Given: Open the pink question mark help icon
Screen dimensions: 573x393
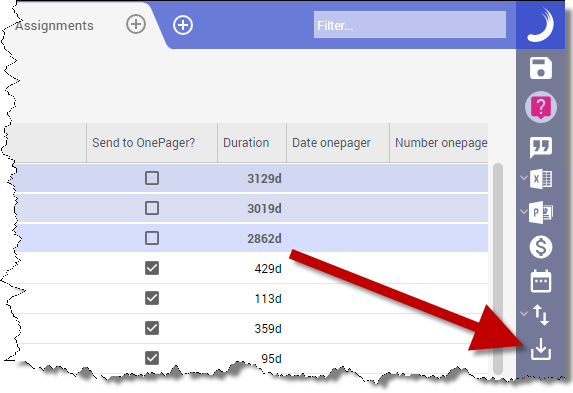Looking at the screenshot, I should point(541,107).
